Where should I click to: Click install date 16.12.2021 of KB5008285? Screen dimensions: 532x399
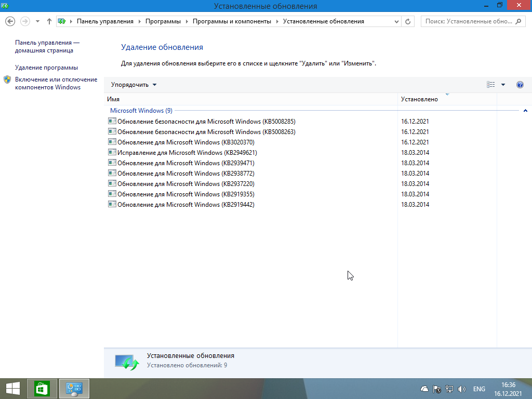tap(415, 122)
